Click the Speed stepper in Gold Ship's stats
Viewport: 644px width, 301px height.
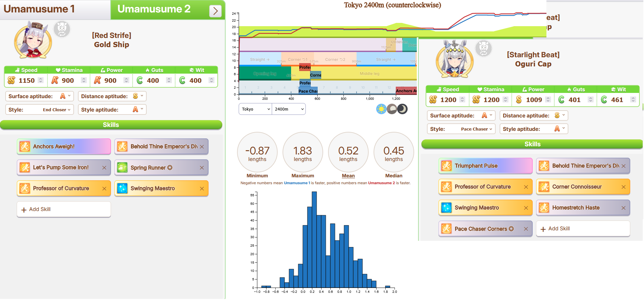click(41, 80)
